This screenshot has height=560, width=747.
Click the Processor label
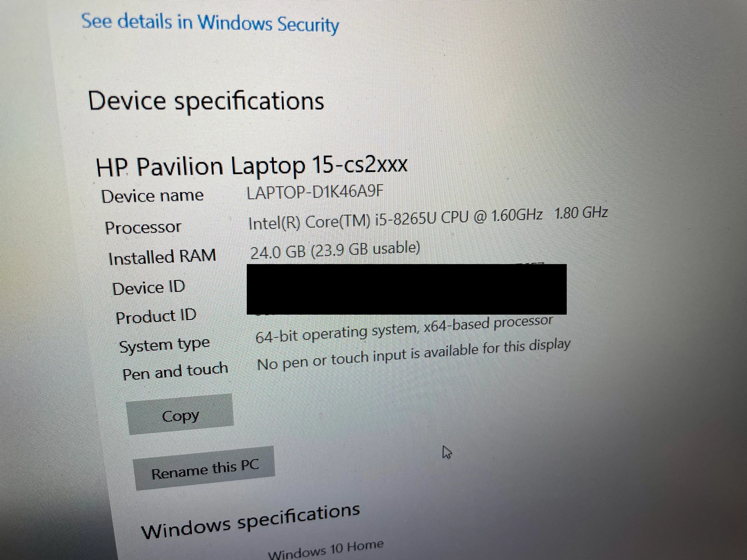143,228
